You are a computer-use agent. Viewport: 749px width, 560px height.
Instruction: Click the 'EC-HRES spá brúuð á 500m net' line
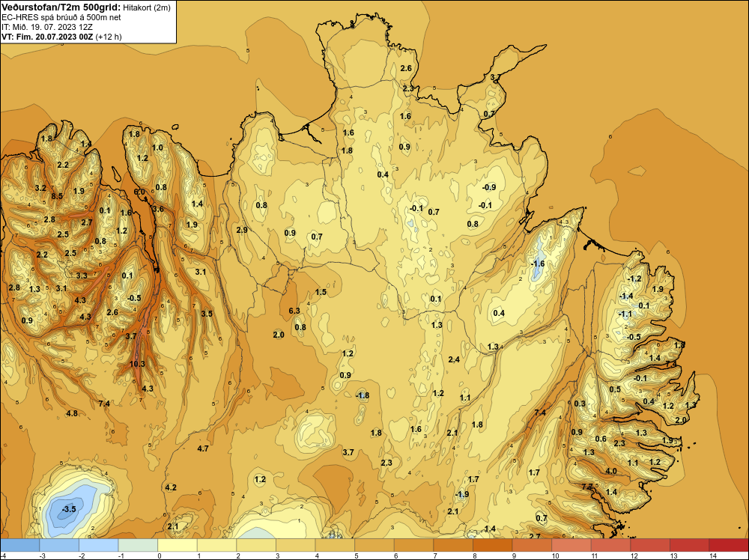point(61,17)
